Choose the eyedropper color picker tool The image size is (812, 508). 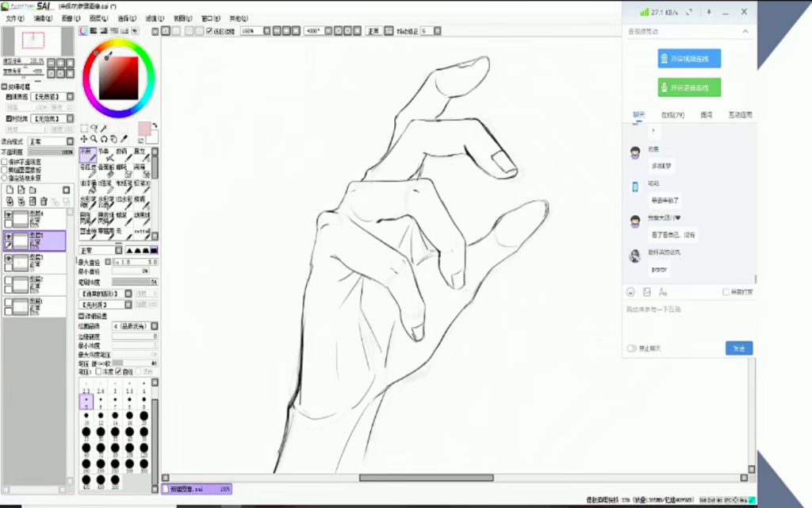(x=124, y=139)
